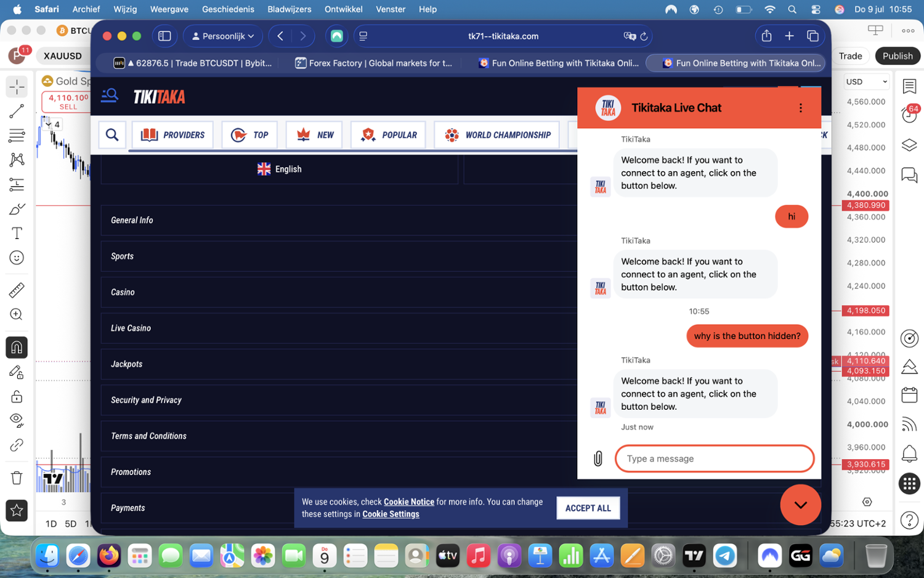Open TradingView alerts clock icon with 64 badge

click(x=910, y=114)
